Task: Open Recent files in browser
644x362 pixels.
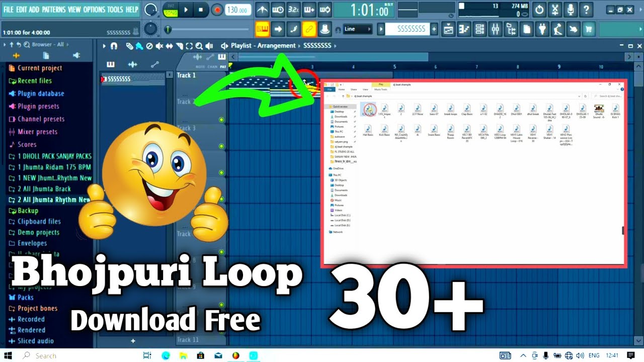Action: coord(34,80)
